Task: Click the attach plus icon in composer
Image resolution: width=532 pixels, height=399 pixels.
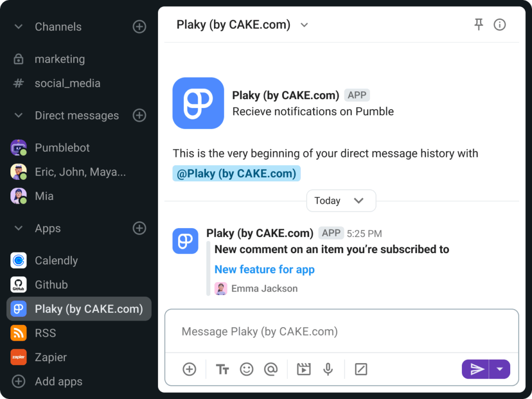Action: tap(189, 369)
